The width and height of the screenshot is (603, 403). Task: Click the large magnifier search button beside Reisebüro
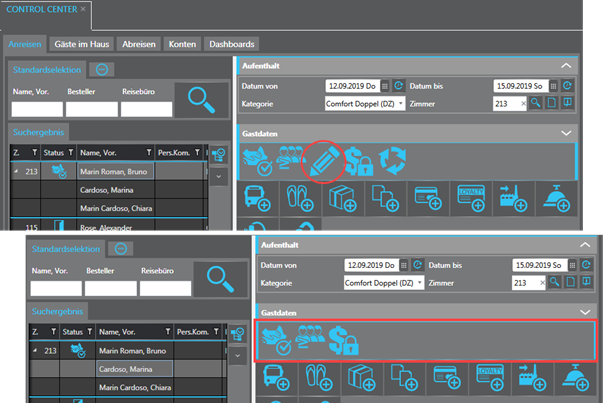click(201, 100)
